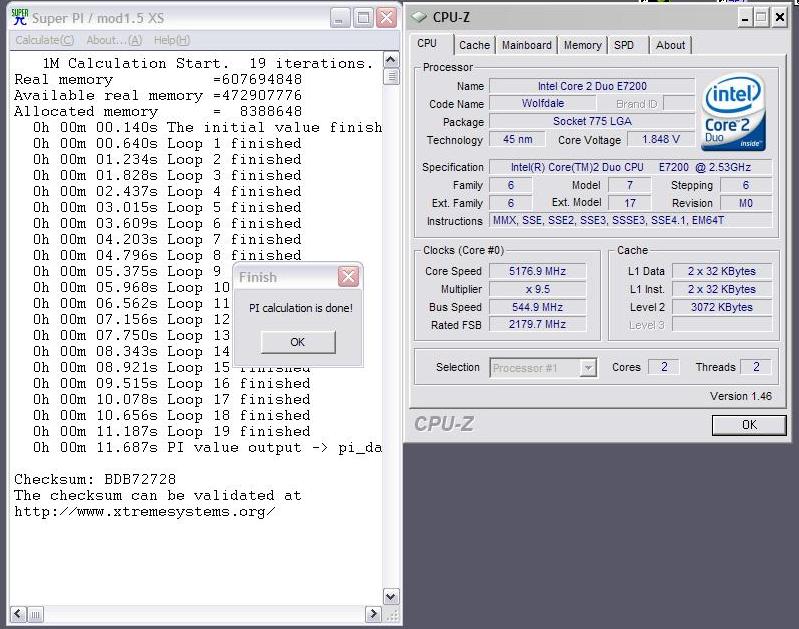Click the 'Real memory =607694848' line

pos(158,80)
